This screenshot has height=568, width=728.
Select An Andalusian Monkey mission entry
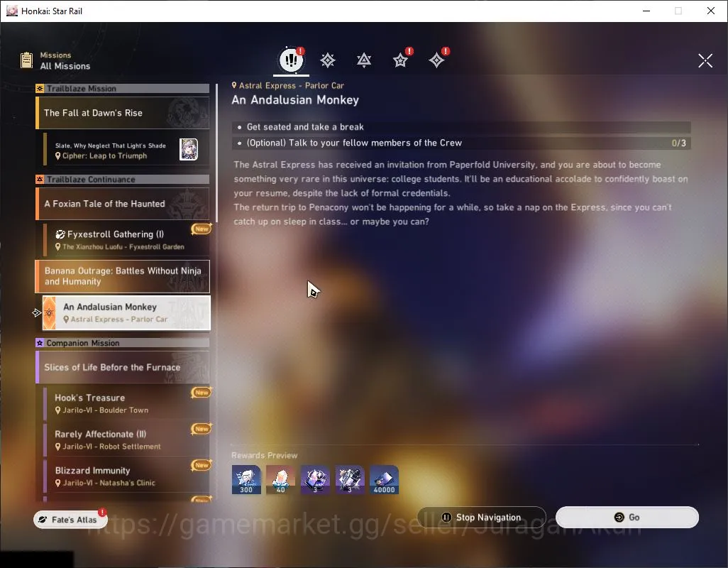click(126, 312)
